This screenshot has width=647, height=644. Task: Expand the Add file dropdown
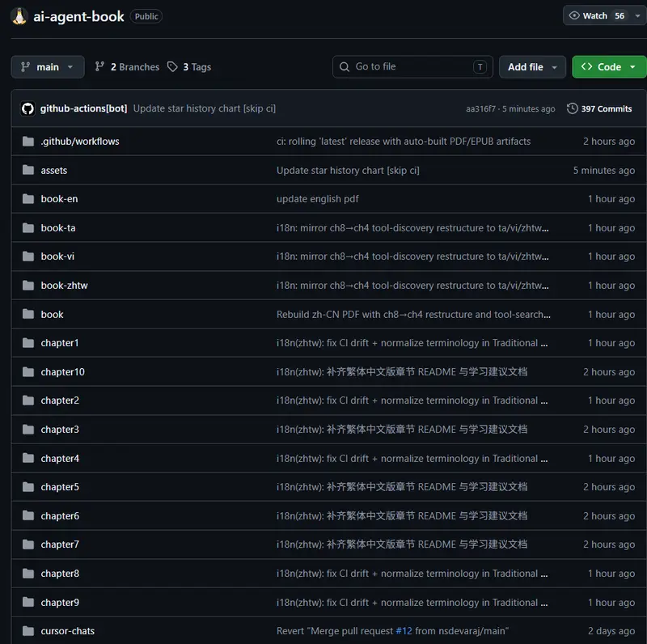[532, 67]
